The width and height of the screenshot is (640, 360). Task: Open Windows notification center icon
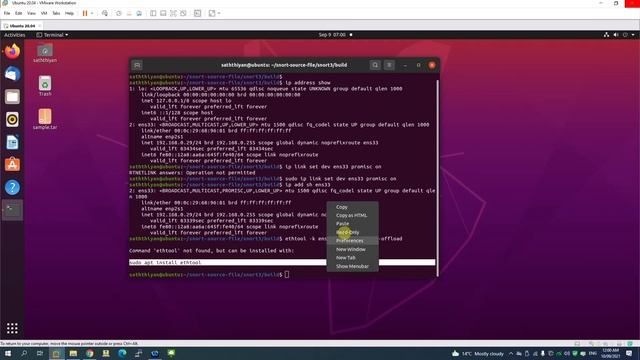(629, 353)
